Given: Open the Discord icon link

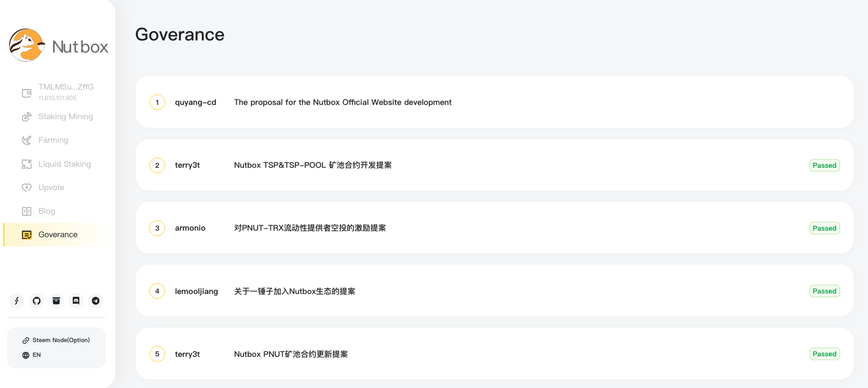Looking at the screenshot, I should coord(76,301).
